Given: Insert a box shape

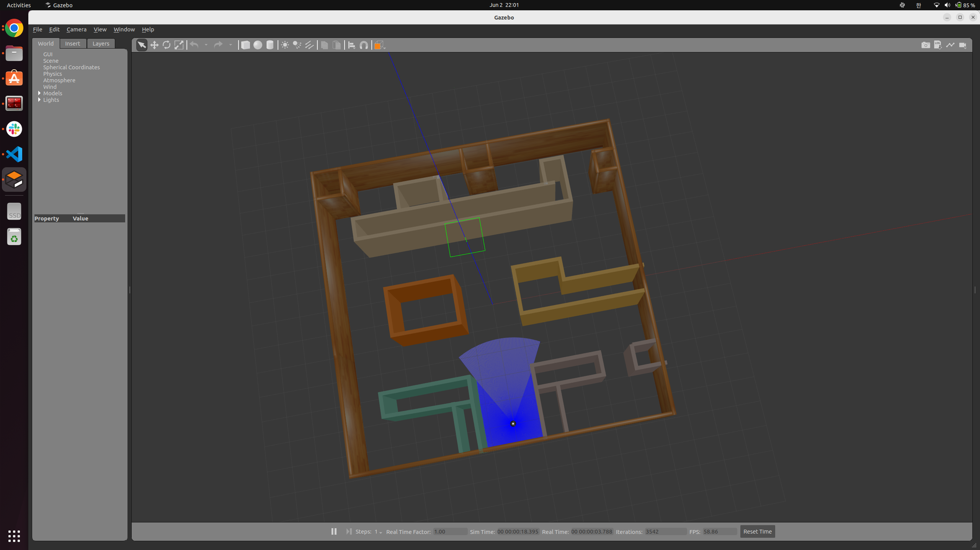Looking at the screenshot, I should point(245,45).
